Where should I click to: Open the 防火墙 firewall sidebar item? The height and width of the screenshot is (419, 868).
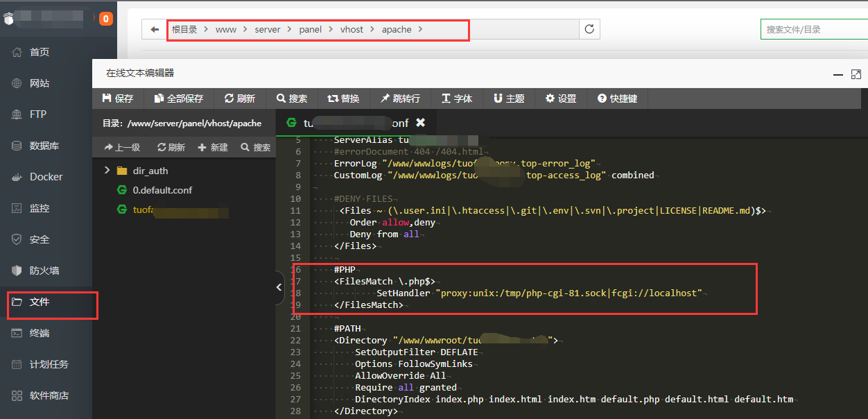point(46,271)
